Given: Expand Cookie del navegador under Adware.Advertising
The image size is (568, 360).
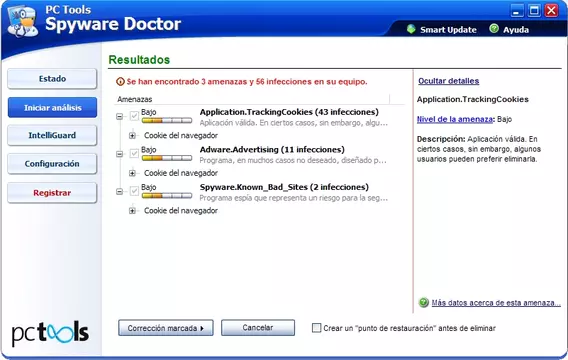Looking at the screenshot, I should tap(132, 173).
